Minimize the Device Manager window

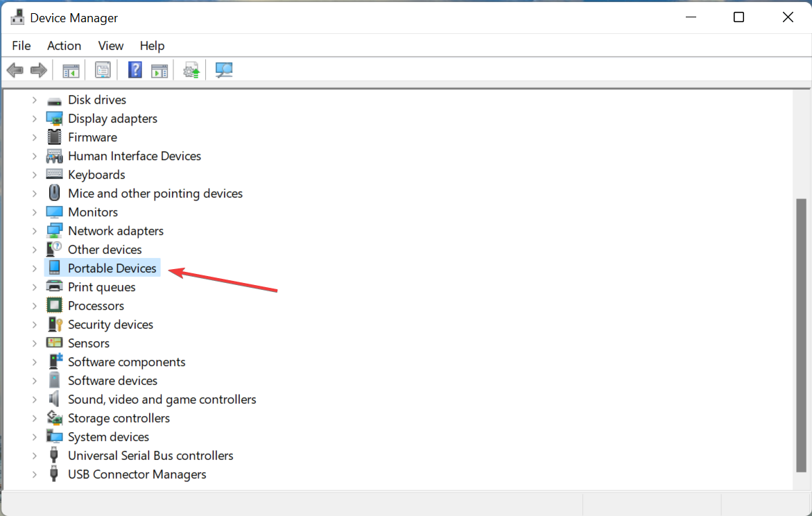tap(691, 17)
